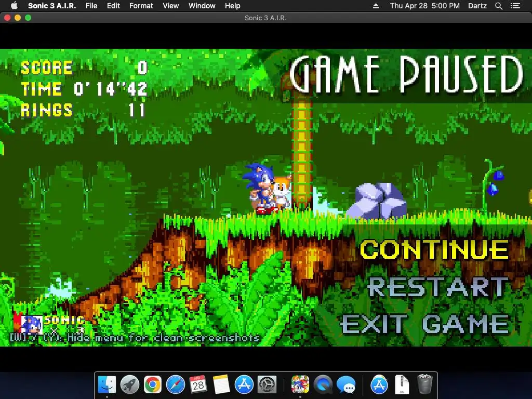The width and height of the screenshot is (532, 399).
Task: Open the Help menu
Action: pyautogui.click(x=232, y=6)
